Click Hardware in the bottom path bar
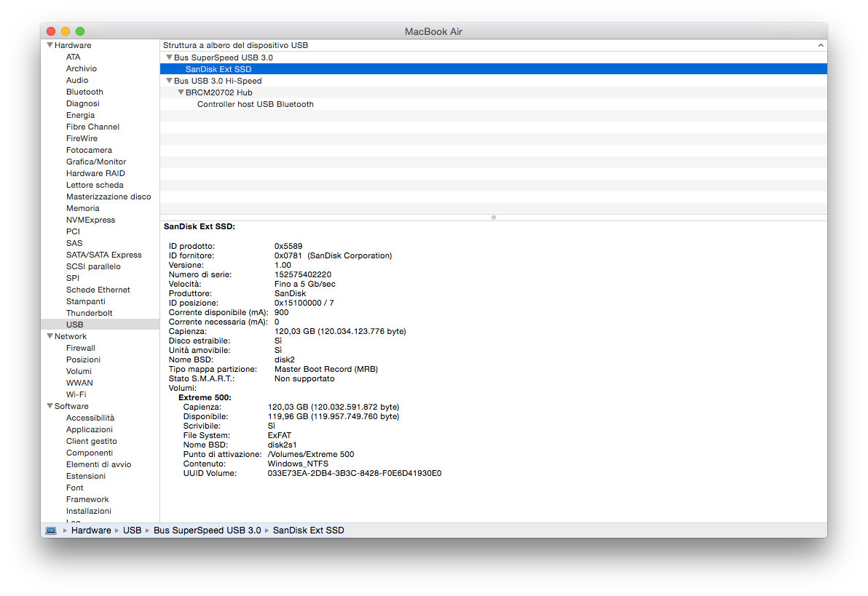The image size is (868, 596). pyautogui.click(x=91, y=531)
